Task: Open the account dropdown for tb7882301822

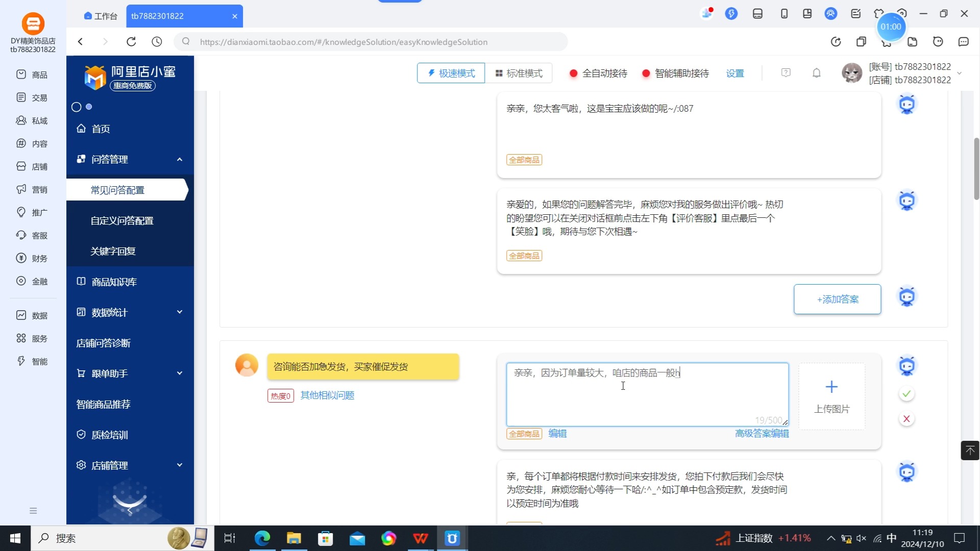Action: 959,73
